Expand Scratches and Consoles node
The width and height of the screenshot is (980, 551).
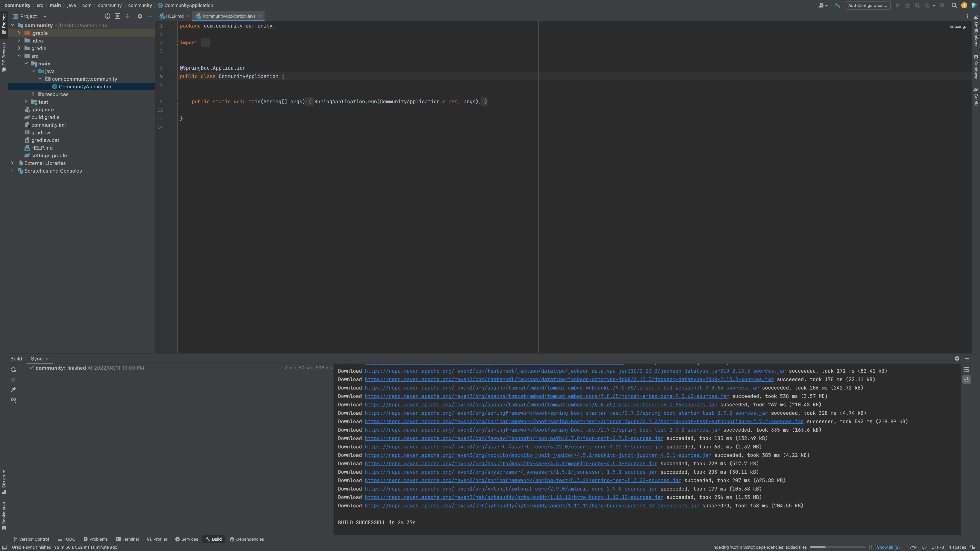[12, 171]
